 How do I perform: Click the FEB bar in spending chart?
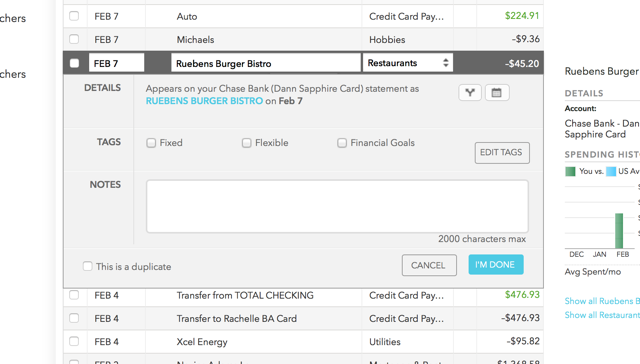pyautogui.click(x=619, y=231)
